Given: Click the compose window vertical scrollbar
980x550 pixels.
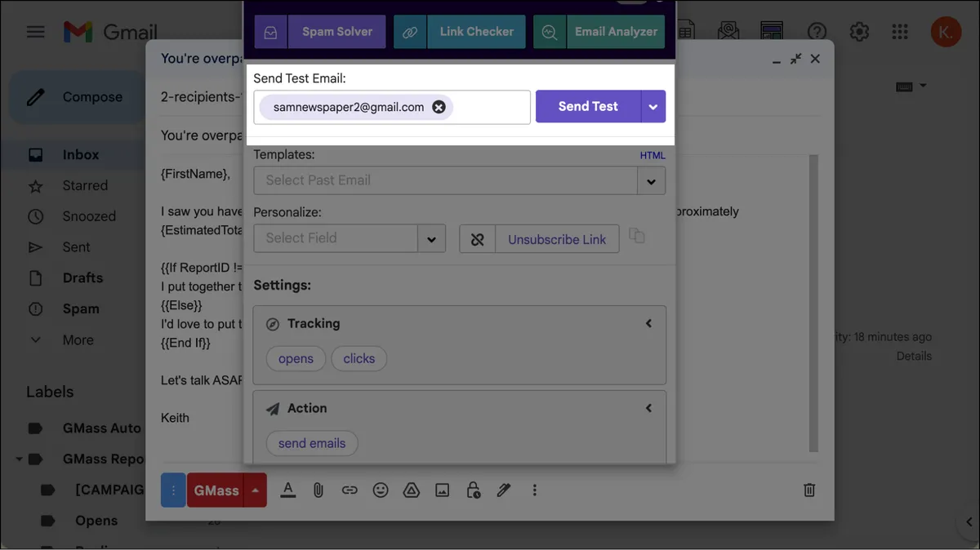Looking at the screenshot, I should click(813, 302).
